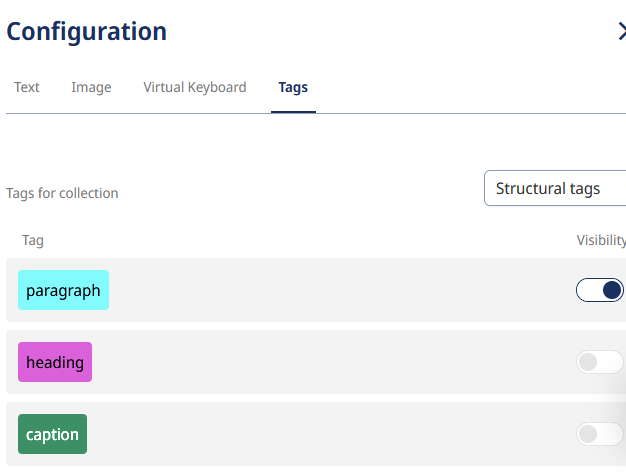Viewport: 626px width, 474px height.
Task: Enable heading tag visibility
Action: click(x=600, y=362)
